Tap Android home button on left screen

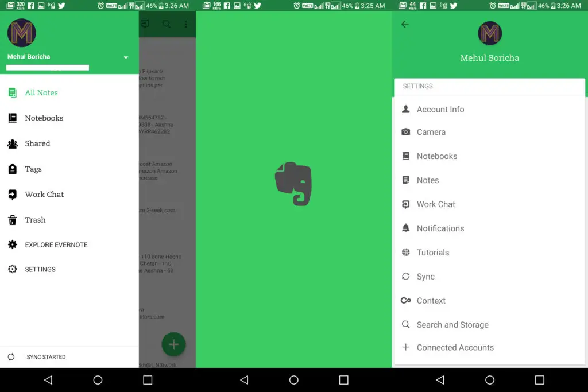coord(98,380)
